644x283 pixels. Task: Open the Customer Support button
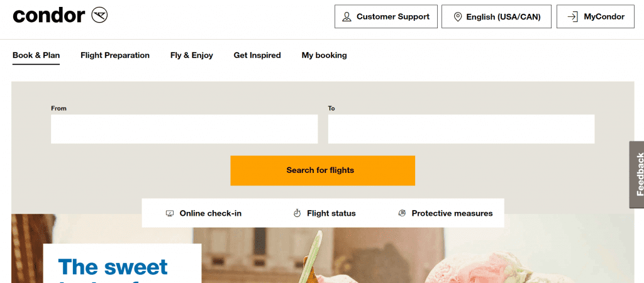(386, 17)
